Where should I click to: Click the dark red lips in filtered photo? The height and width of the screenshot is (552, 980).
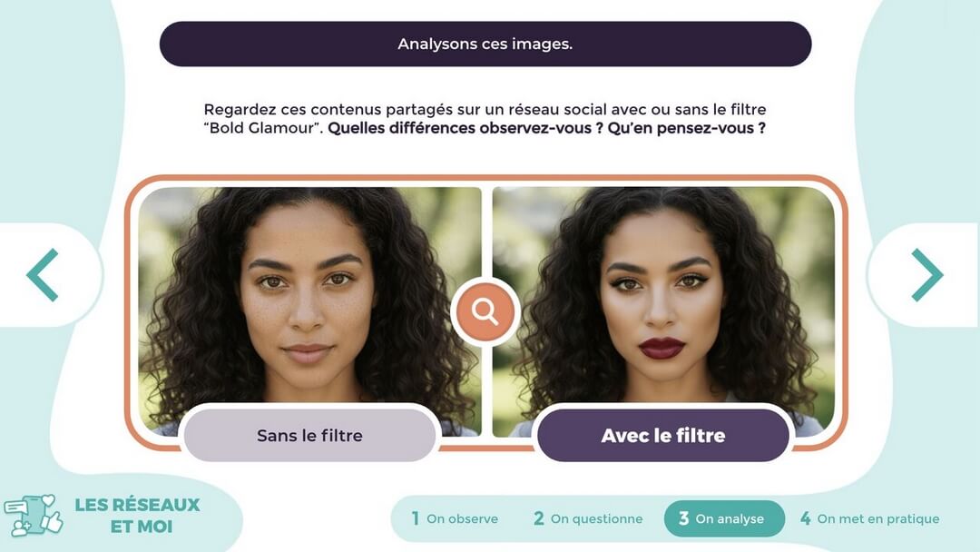661,348
